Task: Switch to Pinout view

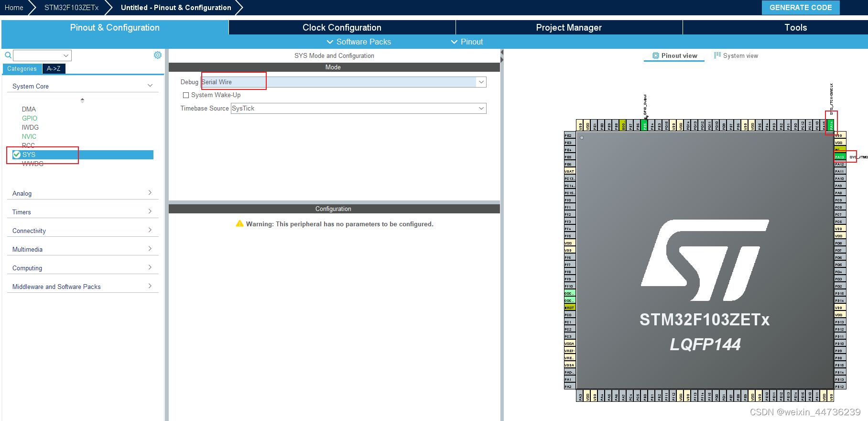Action: point(674,55)
